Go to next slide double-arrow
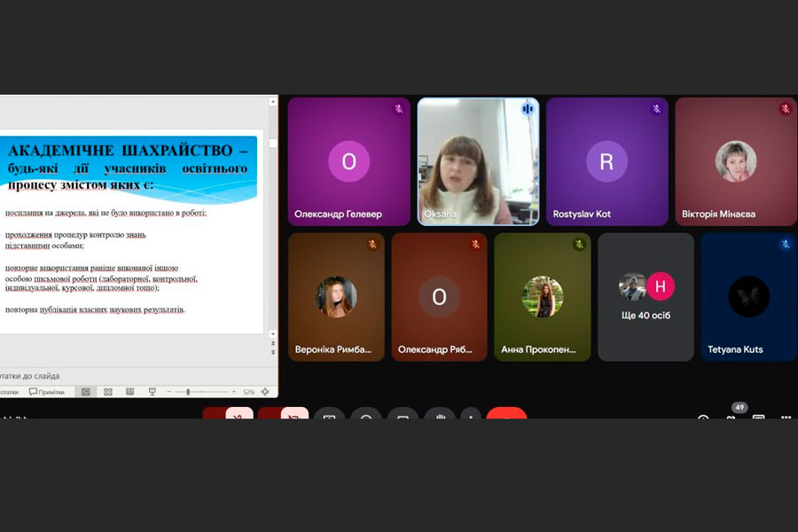The width and height of the screenshot is (798, 532). [273, 352]
